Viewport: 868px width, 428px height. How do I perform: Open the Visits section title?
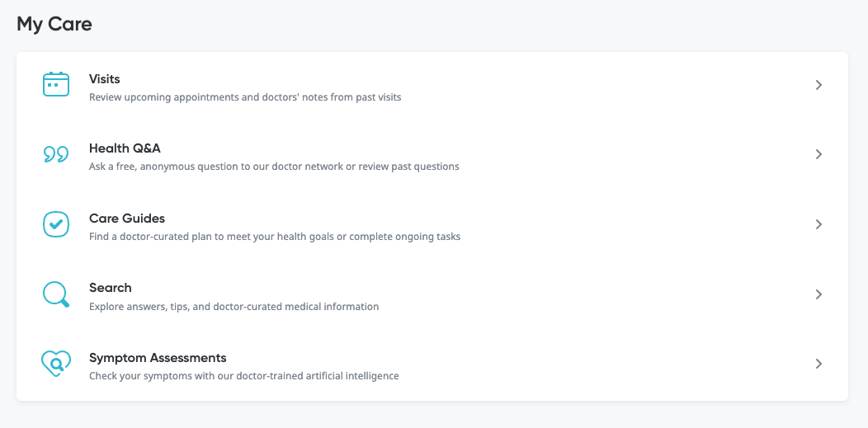pos(105,79)
